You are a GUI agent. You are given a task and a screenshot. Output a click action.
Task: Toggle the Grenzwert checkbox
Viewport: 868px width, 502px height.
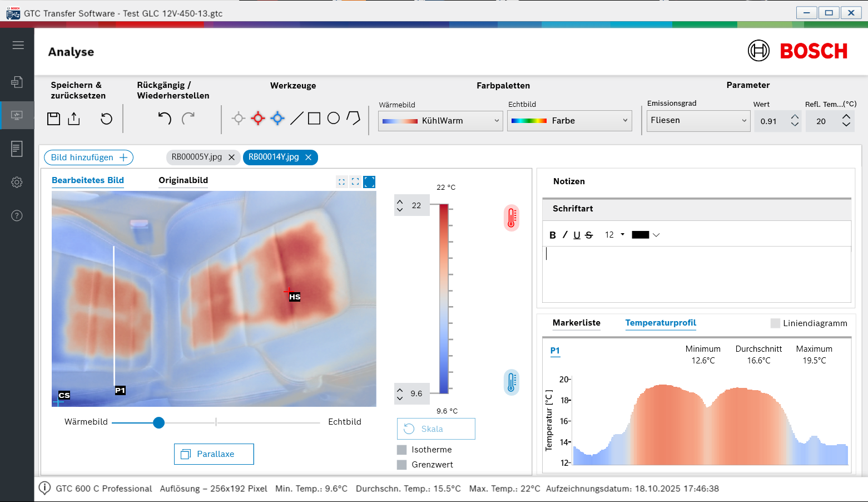click(401, 465)
